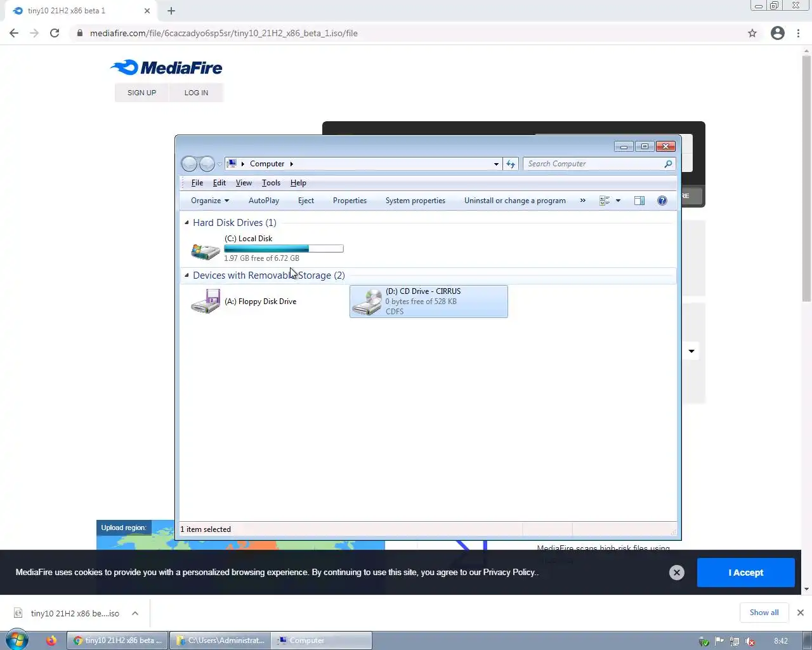Select the (D:) CD Drive CIRRUS icon
The image size is (812, 650).
[367, 302]
